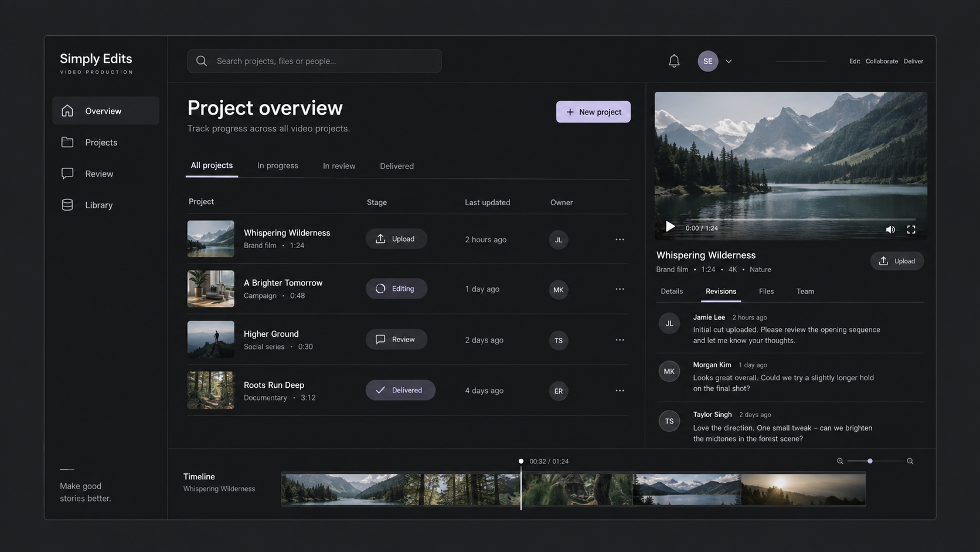Switch to the Files tab
This screenshot has height=552, width=980.
pos(766,292)
